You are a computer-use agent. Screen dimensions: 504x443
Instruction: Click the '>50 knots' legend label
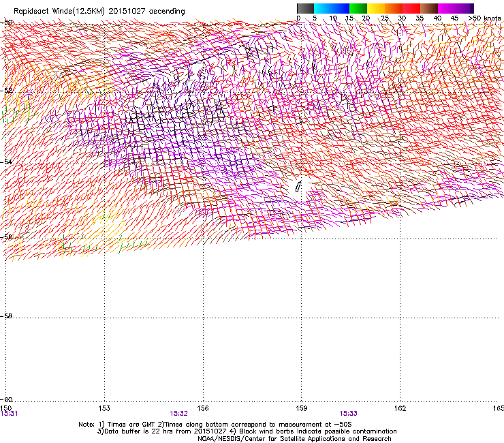(484, 18)
